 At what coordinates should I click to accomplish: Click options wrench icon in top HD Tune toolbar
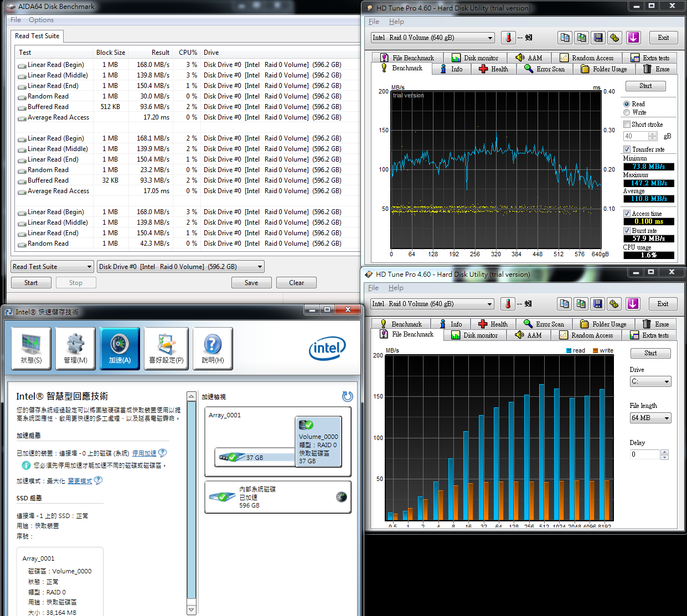pos(614,38)
